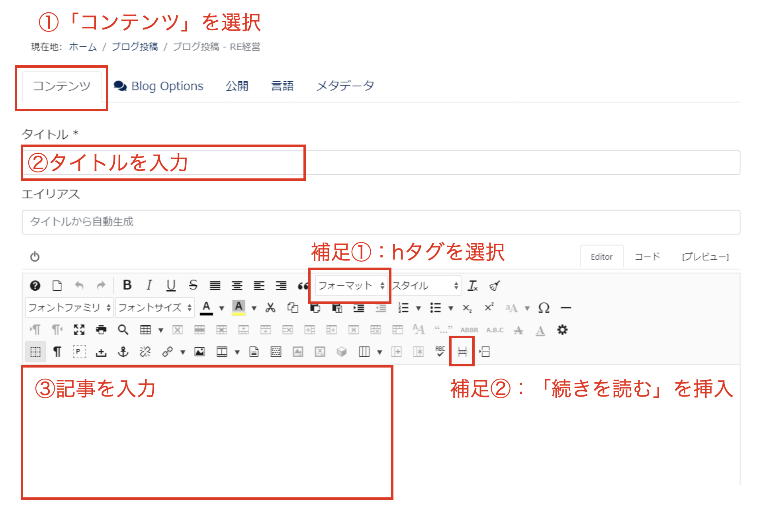The image size is (759, 532).
Task: Click the Read More insert icon
Action: (x=462, y=352)
